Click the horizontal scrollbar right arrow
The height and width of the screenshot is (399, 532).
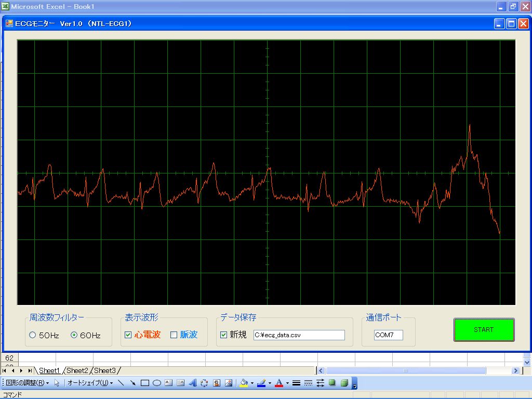point(516,370)
